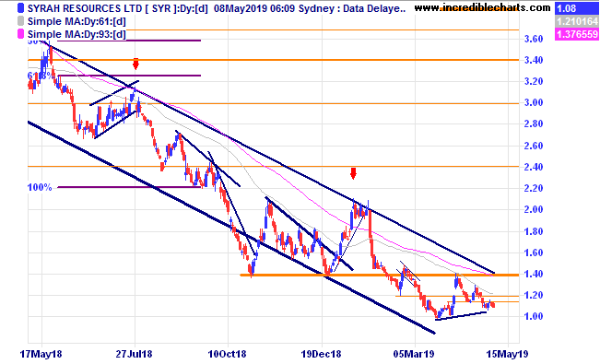Click the 3.00 price axis label
The height and width of the screenshot is (364, 600).
[x=533, y=102]
